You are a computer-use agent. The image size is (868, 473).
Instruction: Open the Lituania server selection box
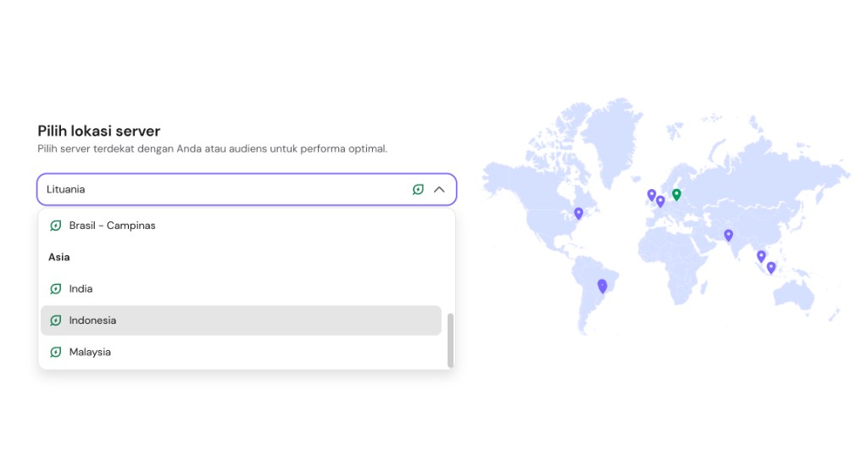(247, 189)
